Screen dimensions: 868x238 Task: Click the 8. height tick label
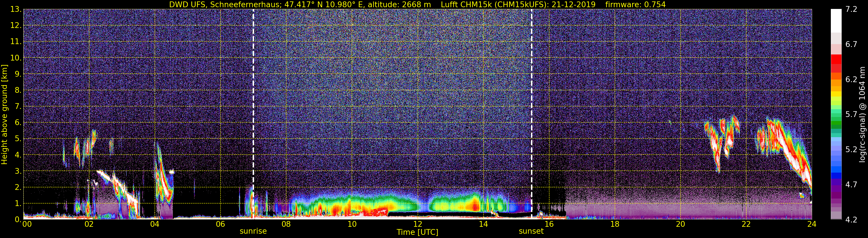click(18, 90)
